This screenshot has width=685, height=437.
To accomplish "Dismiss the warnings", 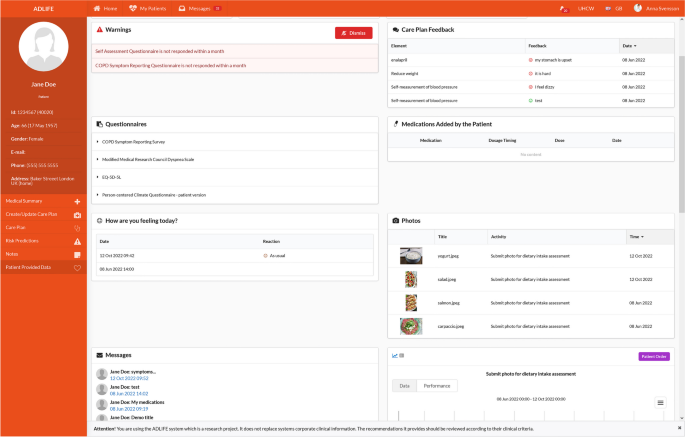I will click(x=353, y=33).
